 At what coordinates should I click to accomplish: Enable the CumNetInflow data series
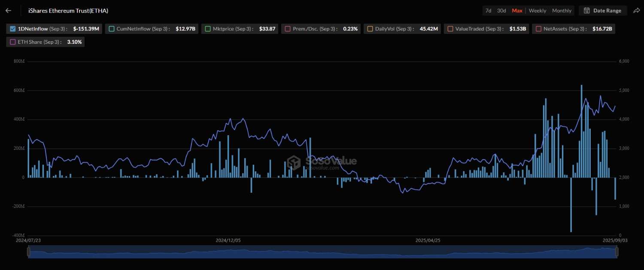click(112, 29)
